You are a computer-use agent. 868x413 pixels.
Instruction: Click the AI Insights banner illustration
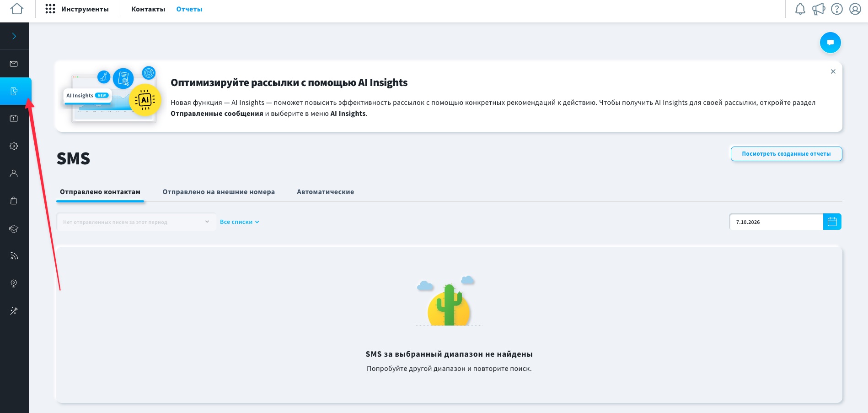(x=113, y=95)
